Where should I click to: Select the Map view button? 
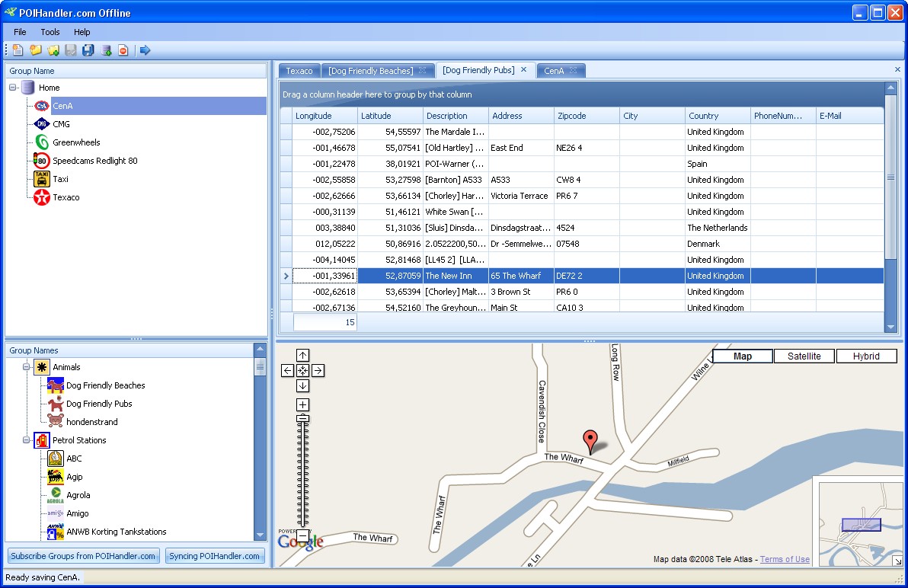[743, 356]
